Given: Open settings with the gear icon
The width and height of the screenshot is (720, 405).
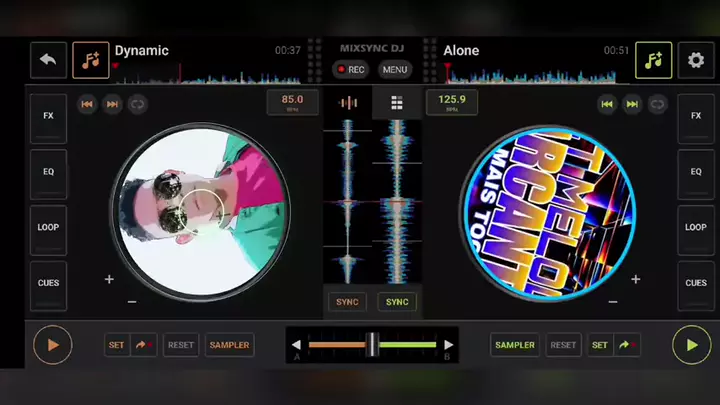Looking at the screenshot, I should tap(696, 60).
